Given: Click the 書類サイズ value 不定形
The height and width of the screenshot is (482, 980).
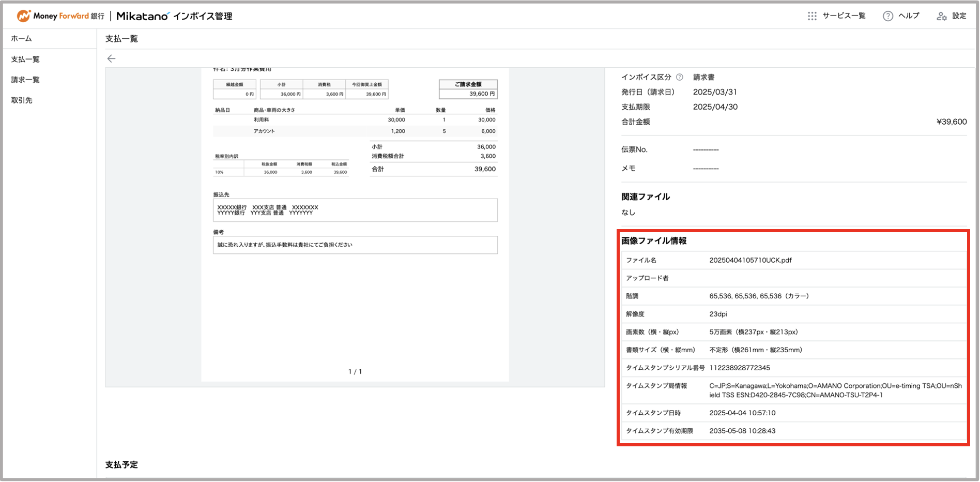Looking at the screenshot, I should [x=756, y=350].
